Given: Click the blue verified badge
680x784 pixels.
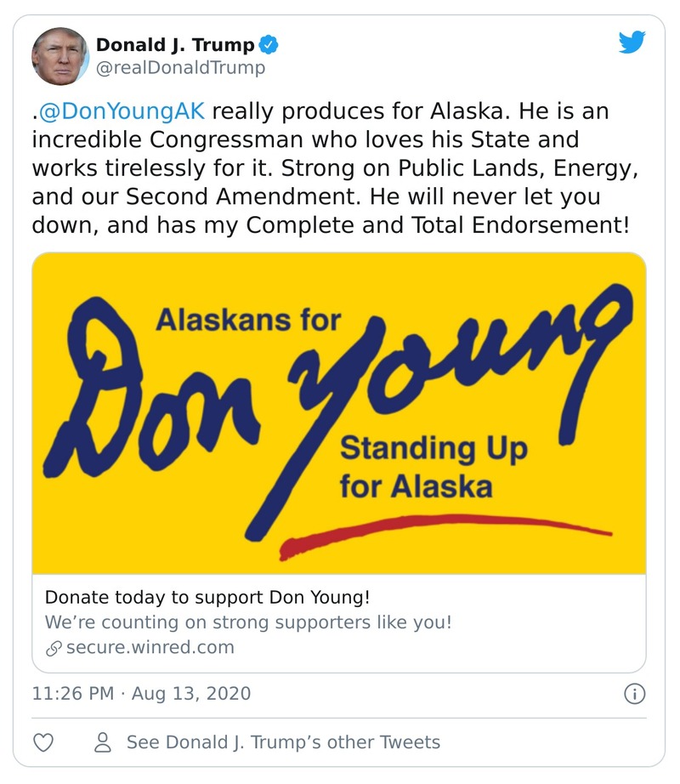Looking at the screenshot, I should (x=269, y=45).
